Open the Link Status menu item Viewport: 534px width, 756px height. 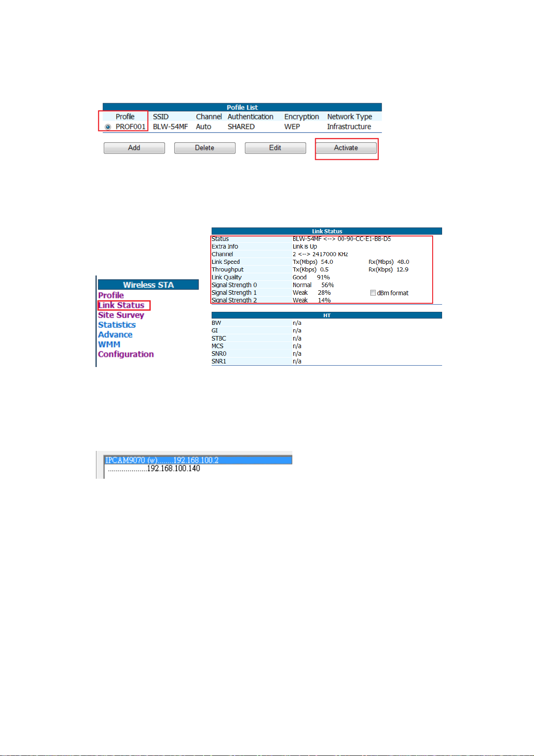coord(122,305)
